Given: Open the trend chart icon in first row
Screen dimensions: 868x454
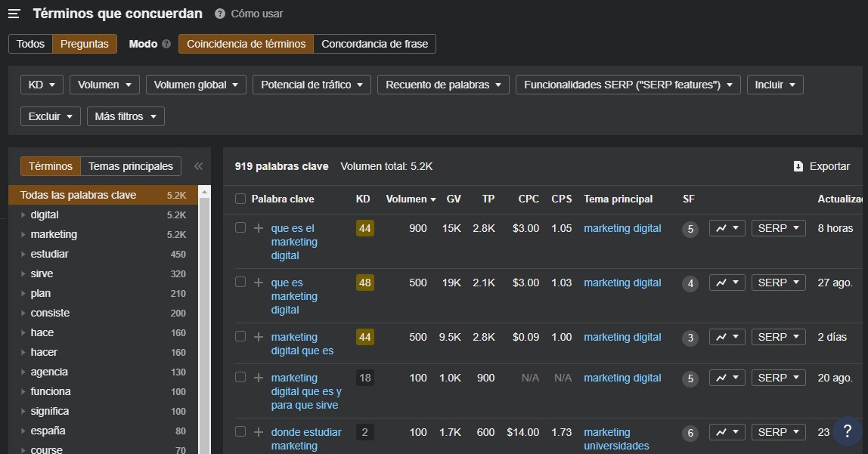Looking at the screenshot, I should point(727,228).
